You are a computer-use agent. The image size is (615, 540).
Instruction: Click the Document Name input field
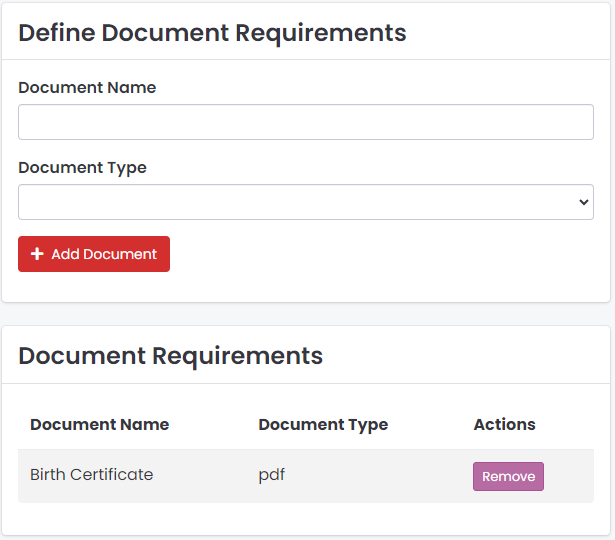coord(306,122)
